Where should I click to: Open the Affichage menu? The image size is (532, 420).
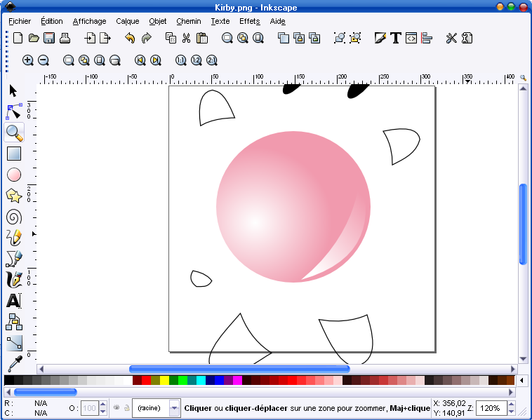tap(90, 21)
